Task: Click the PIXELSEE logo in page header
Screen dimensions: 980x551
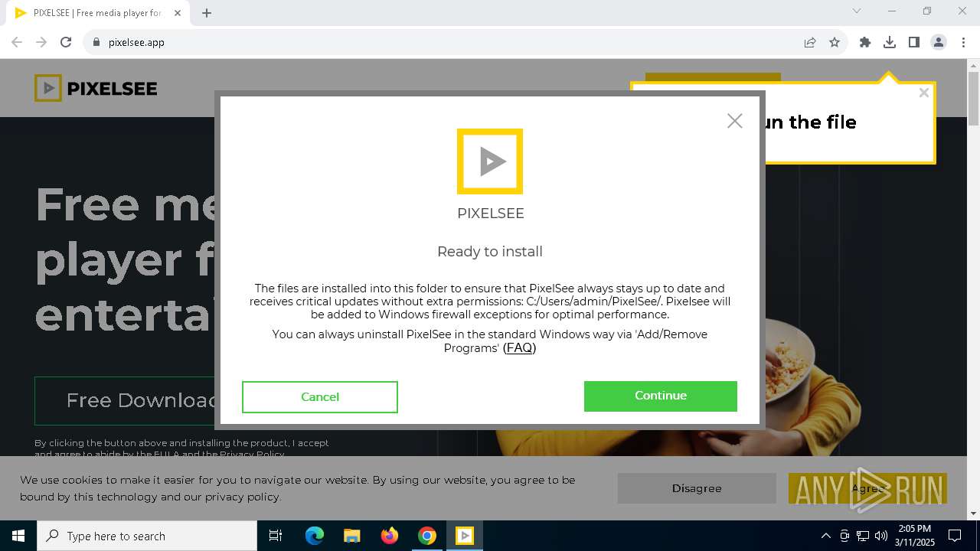Action: (96, 88)
